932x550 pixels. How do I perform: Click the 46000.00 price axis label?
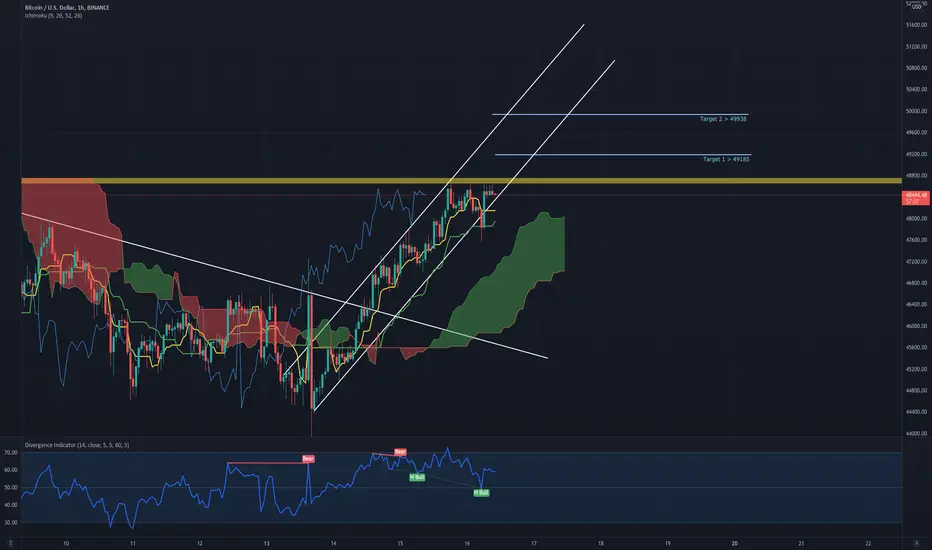tap(917, 326)
